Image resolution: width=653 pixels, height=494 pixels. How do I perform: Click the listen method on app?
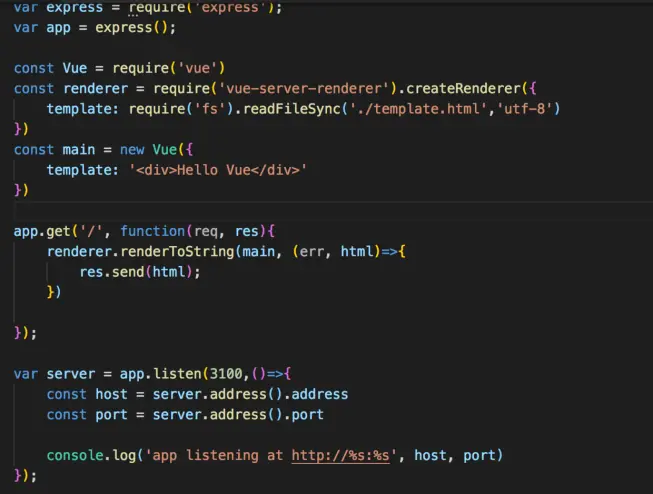pos(177,374)
